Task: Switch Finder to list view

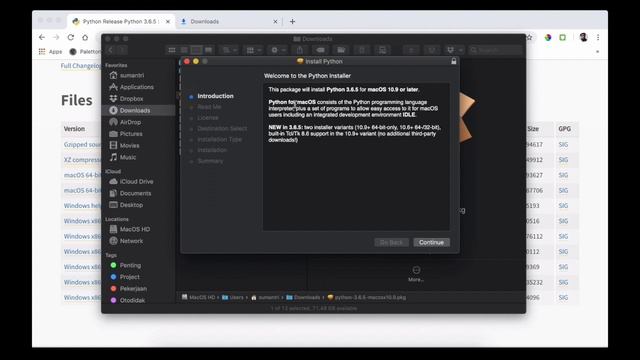Action: click(184, 50)
